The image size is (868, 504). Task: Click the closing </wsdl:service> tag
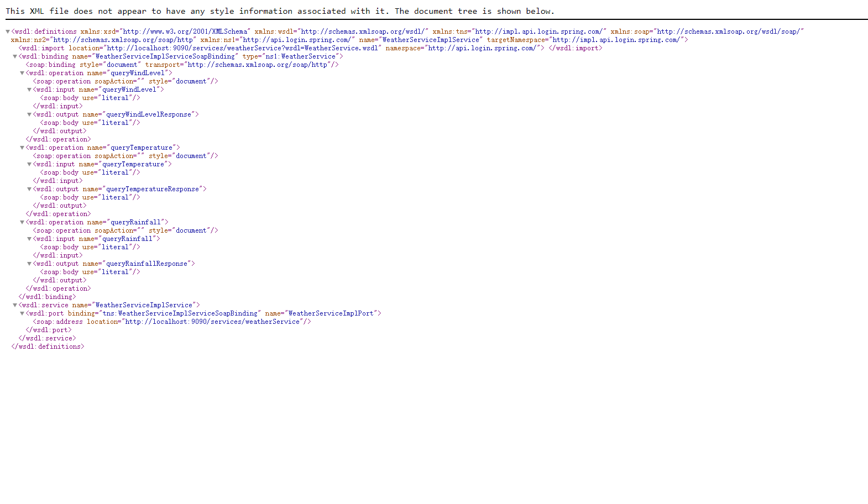click(47, 338)
